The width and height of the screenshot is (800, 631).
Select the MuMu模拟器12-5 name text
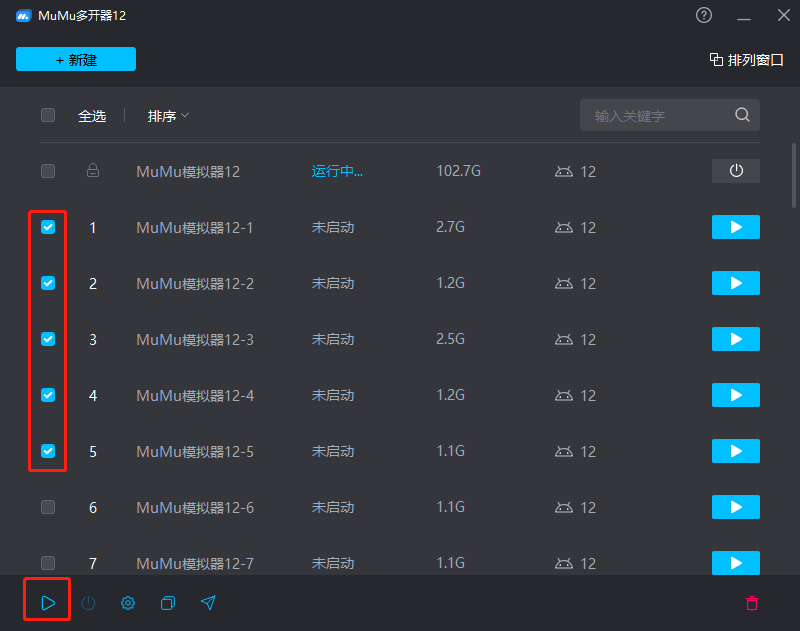point(195,451)
